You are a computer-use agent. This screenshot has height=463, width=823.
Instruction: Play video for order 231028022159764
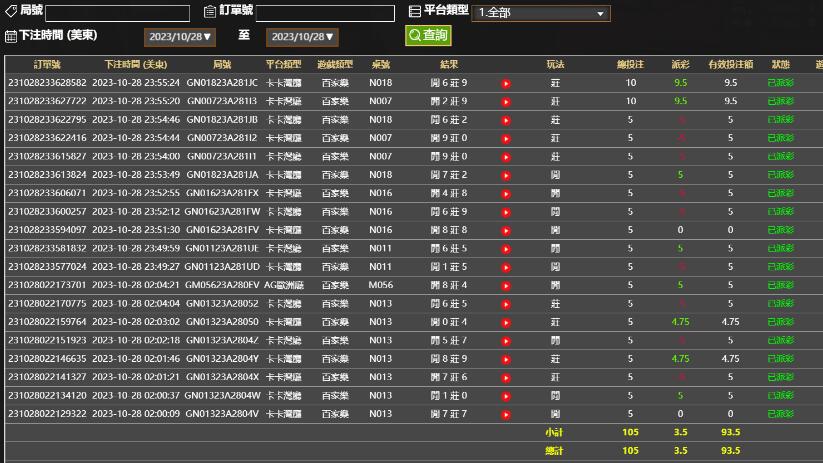tap(505, 322)
